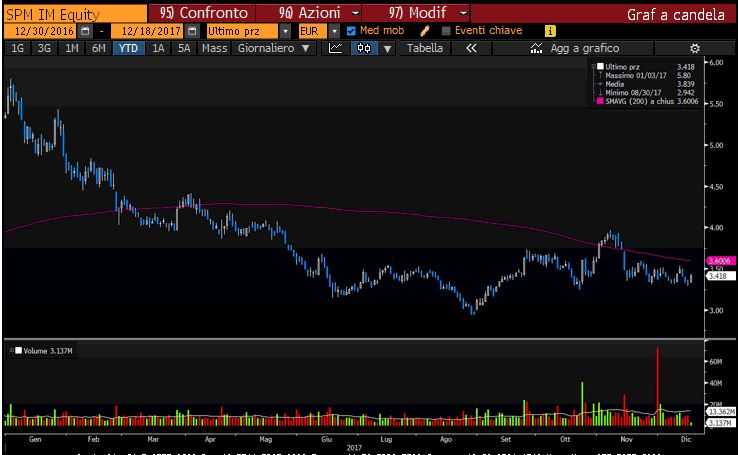Toggle the Ultimo prz legend box
This screenshot has width=739, height=455.
tap(600, 66)
